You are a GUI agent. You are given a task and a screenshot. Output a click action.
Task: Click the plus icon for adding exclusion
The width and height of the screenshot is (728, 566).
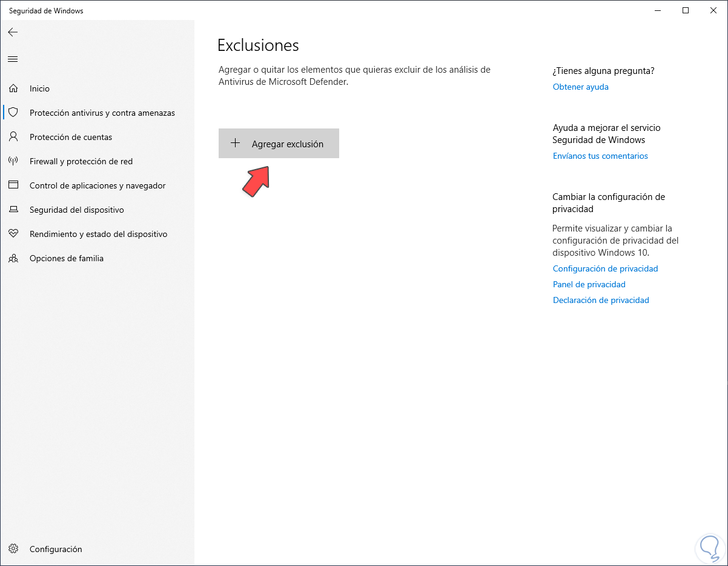[x=236, y=144]
